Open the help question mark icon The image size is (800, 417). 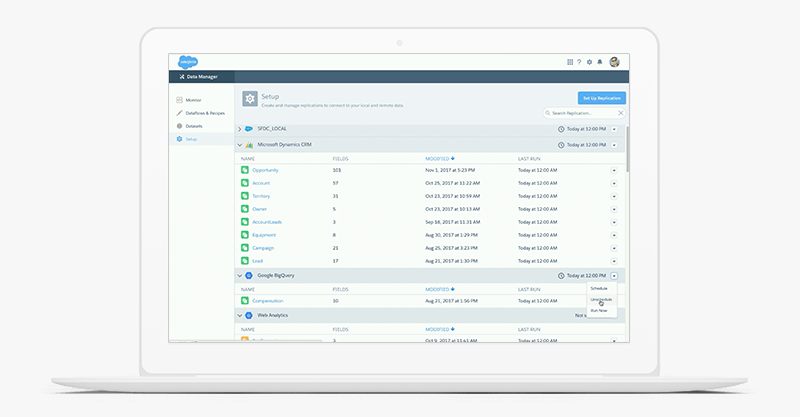(579, 62)
